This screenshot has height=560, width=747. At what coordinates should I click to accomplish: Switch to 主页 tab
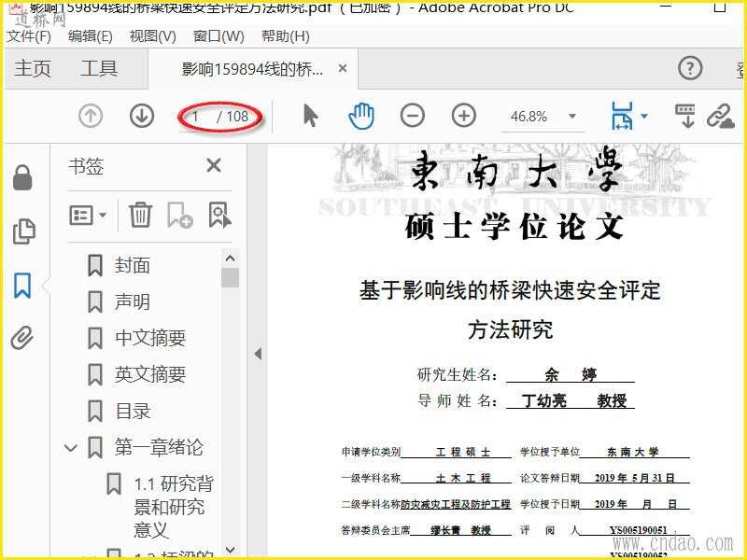tap(33, 68)
